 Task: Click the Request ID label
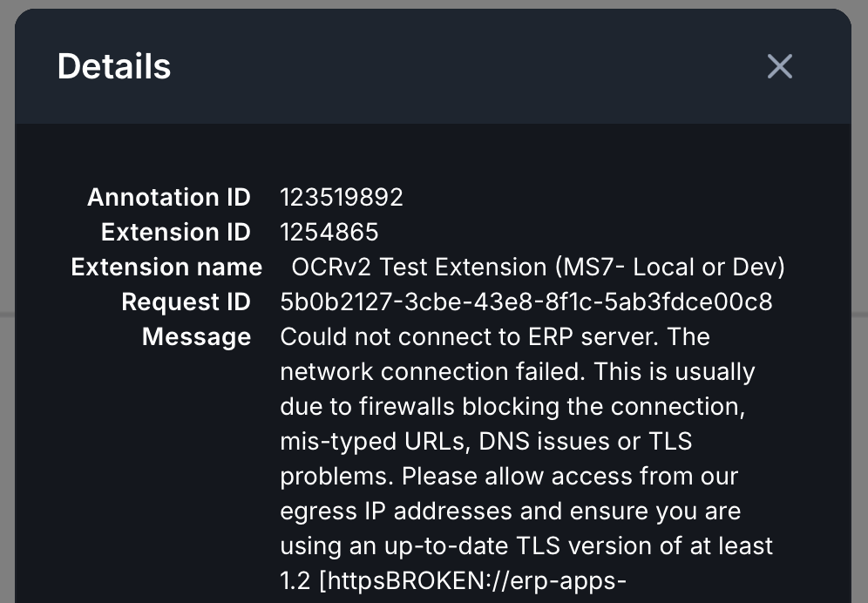pos(186,302)
